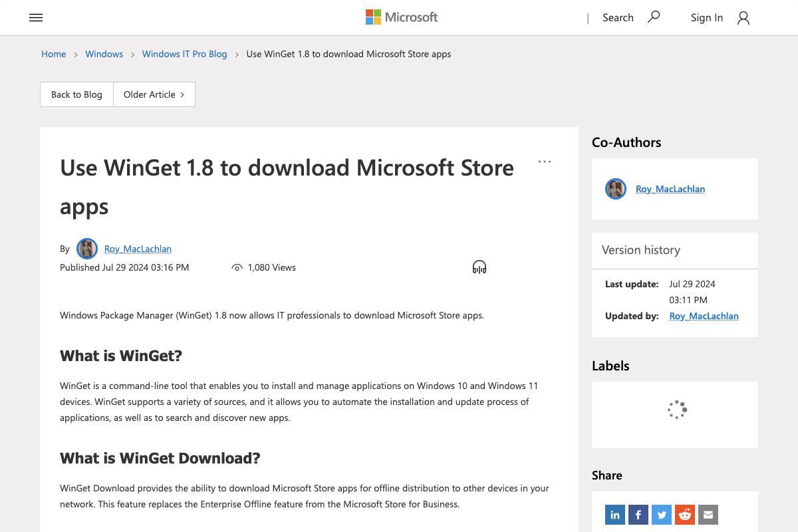Click the Microsoft logo

click(402, 17)
